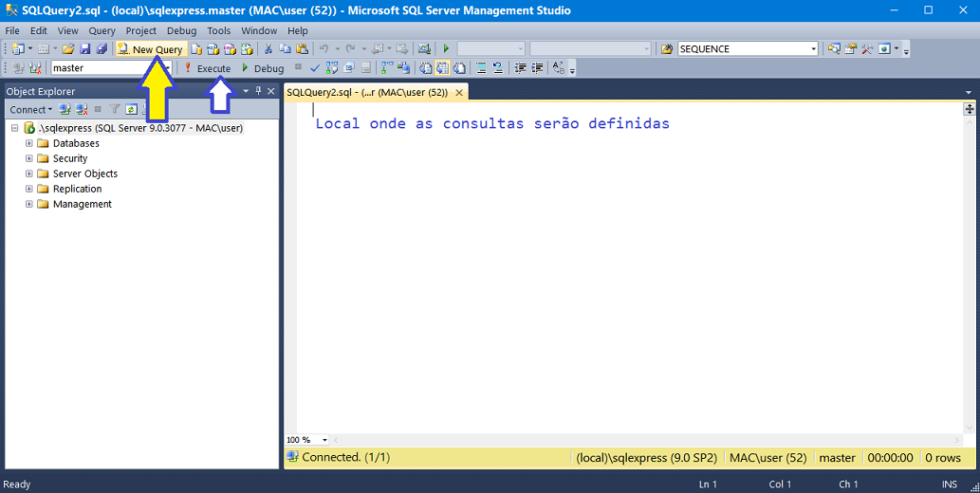Click the Save All icon
The image size is (980, 493).
(x=102, y=48)
